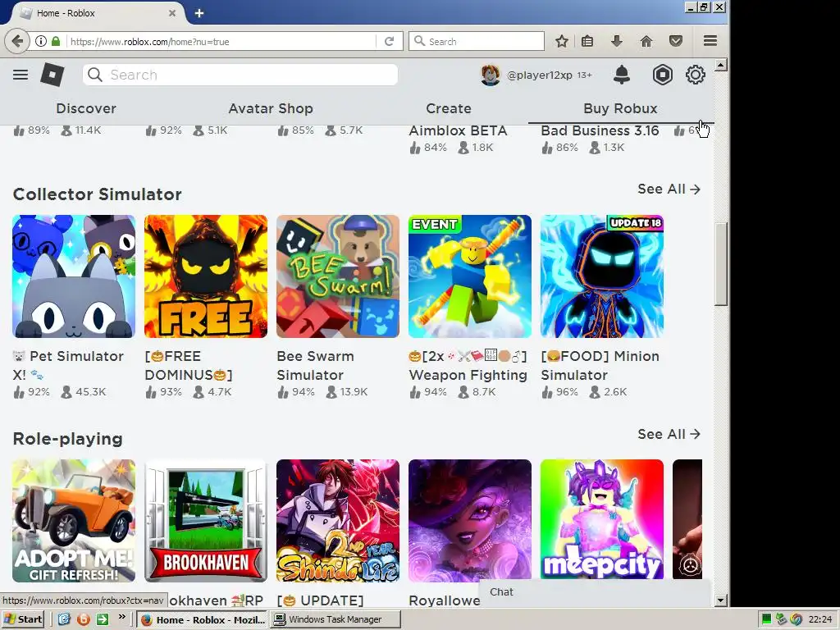840x630 pixels.
Task: Show bookmarks list icon in Firefox toolbar
Action: tap(587, 41)
